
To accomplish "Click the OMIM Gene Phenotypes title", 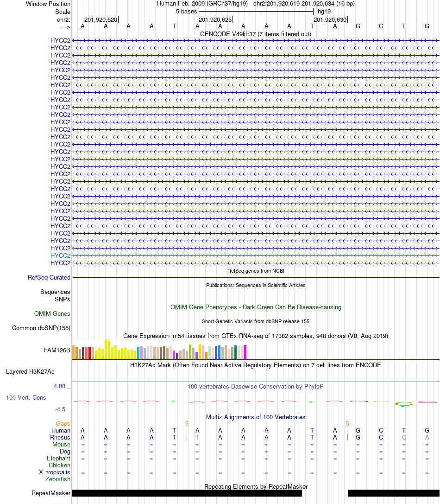I will [x=256, y=307].
